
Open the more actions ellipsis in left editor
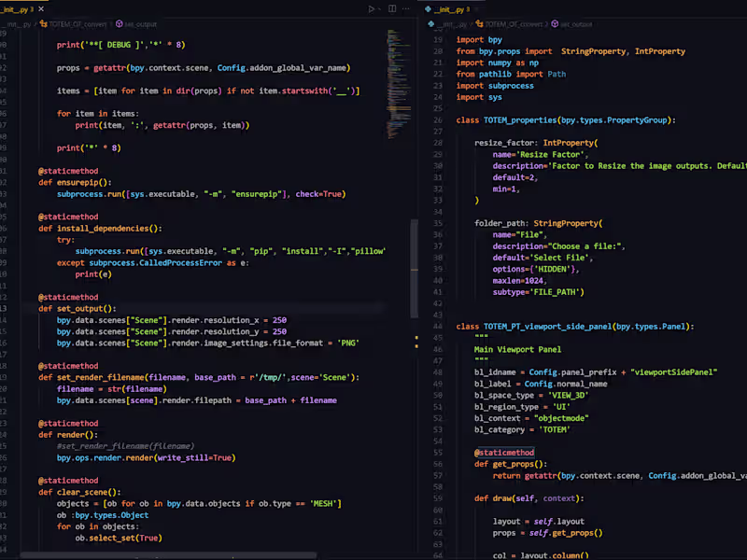(407, 8)
